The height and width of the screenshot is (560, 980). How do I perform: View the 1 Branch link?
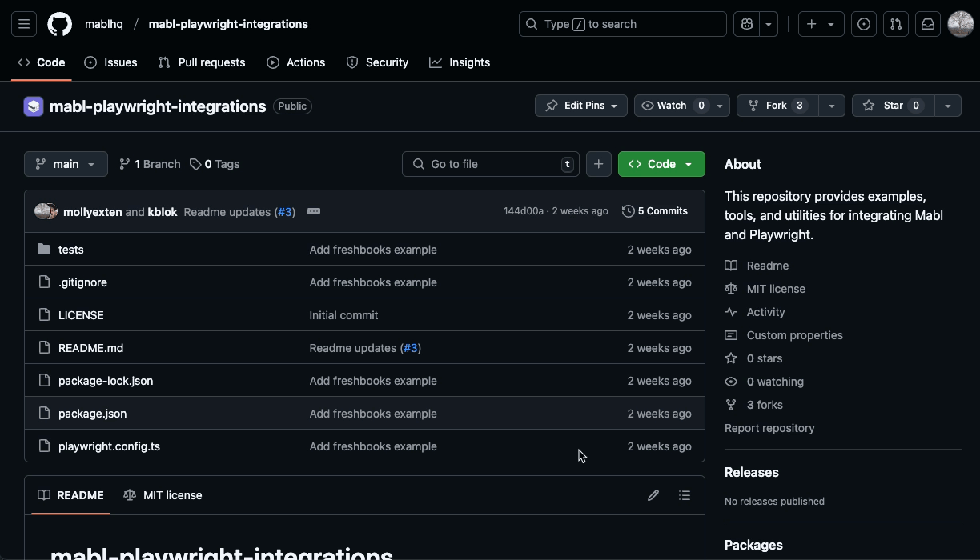click(150, 164)
